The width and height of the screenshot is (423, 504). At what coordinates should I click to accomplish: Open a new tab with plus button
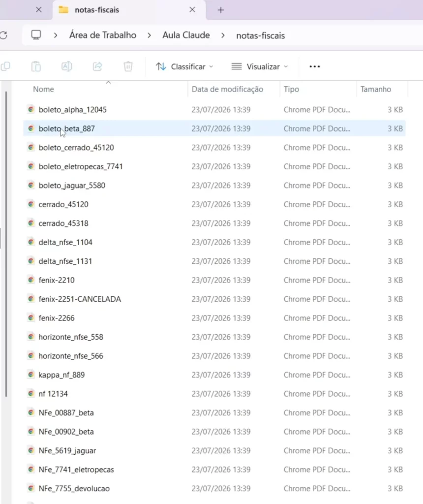[x=221, y=10]
